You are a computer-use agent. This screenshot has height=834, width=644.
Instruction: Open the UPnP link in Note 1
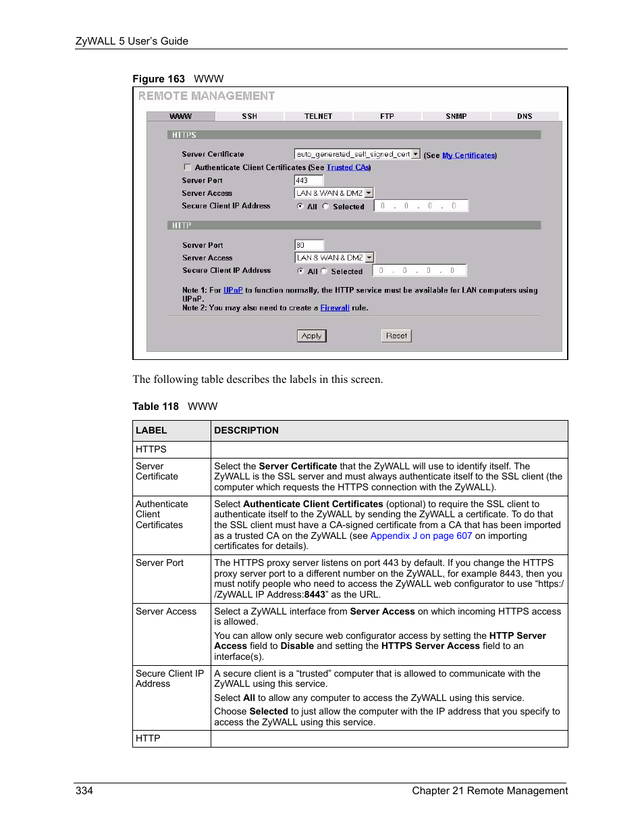(x=233, y=290)
